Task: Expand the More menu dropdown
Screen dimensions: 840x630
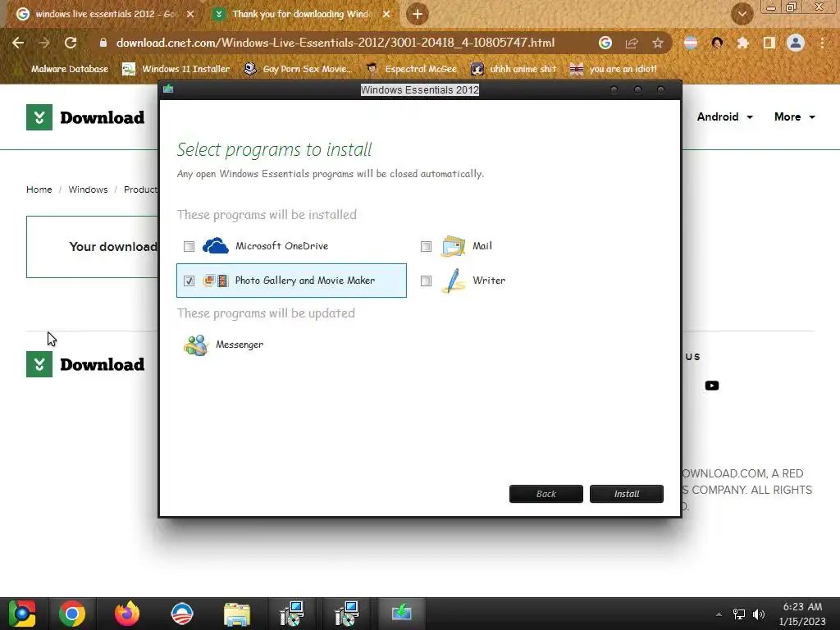Action: pyautogui.click(x=794, y=116)
